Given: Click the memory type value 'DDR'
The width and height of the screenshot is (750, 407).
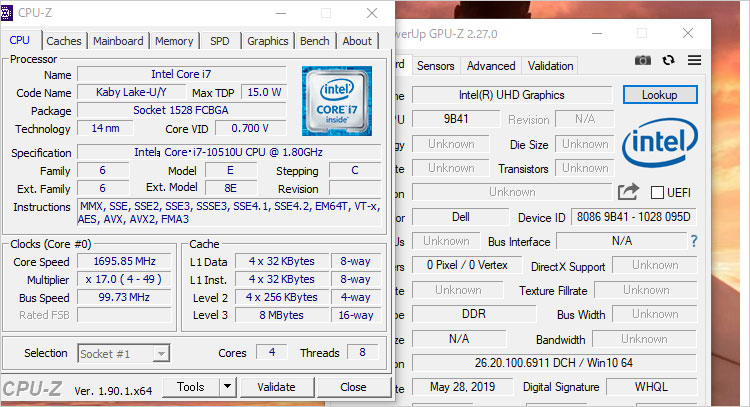Looking at the screenshot, I should (x=474, y=314).
